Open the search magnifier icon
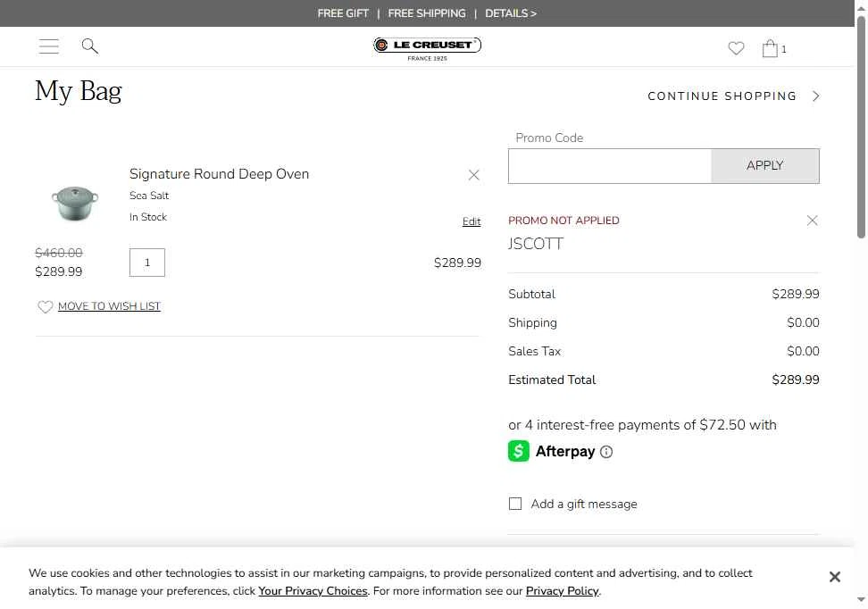868x609 pixels. click(x=89, y=46)
